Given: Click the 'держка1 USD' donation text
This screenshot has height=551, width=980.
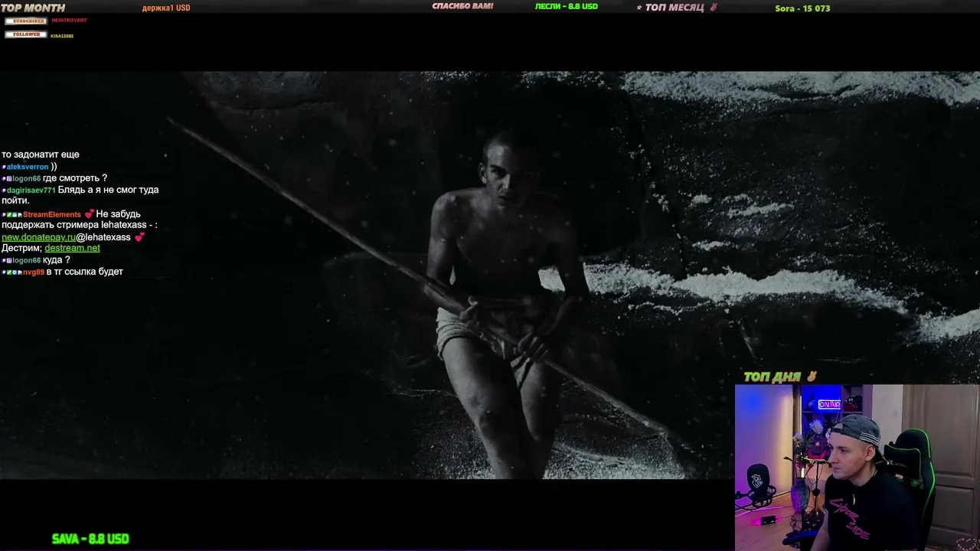Looking at the screenshot, I should coord(166,8).
